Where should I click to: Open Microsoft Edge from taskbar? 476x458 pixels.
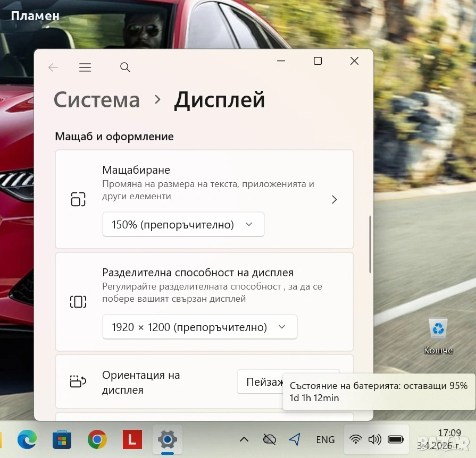pyautogui.click(x=27, y=439)
